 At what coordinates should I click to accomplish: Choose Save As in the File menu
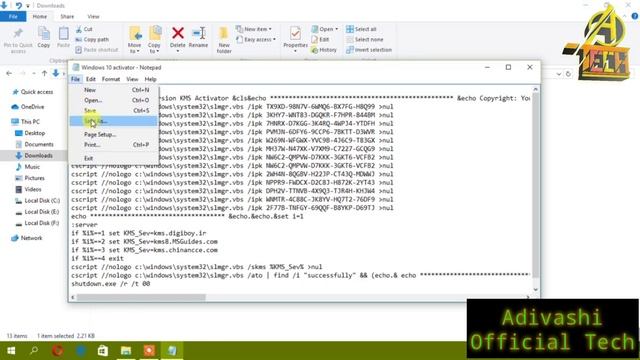point(114,121)
